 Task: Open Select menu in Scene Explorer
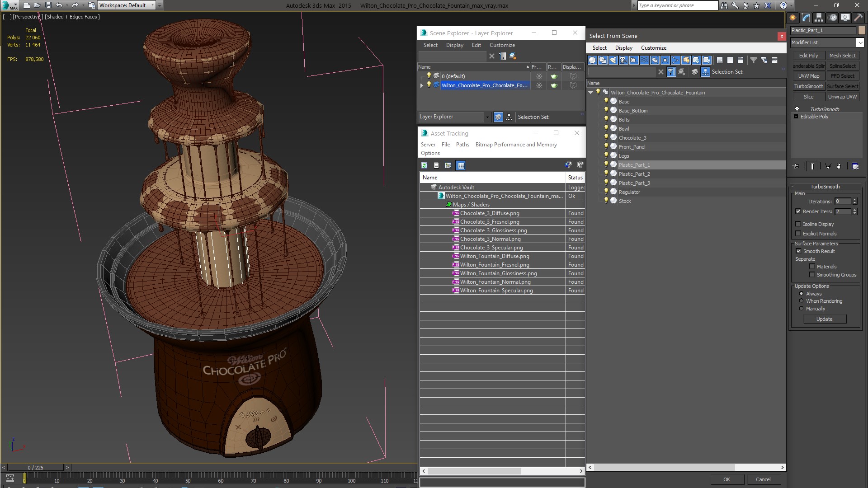click(x=430, y=45)
